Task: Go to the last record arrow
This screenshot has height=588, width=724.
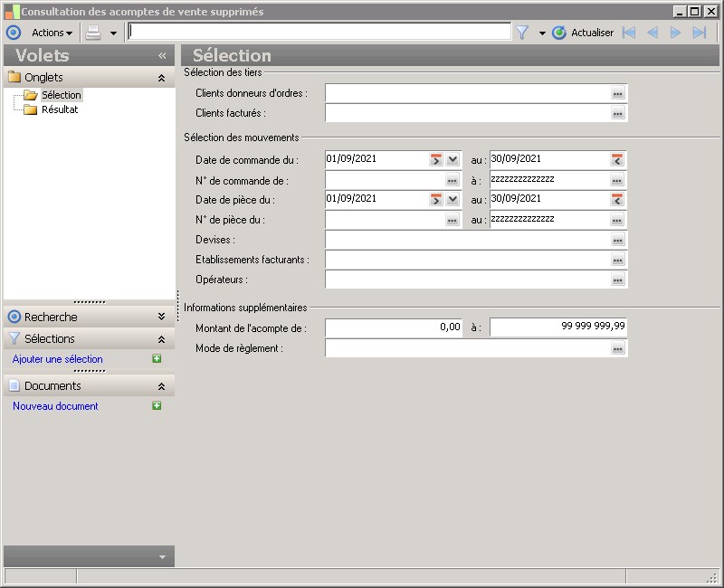Action: pos(699,33)
